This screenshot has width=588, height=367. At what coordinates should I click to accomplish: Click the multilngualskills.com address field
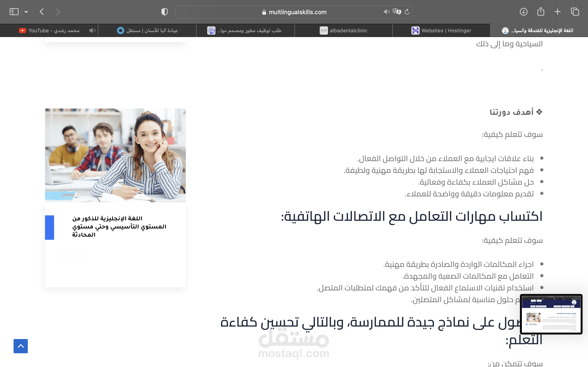(x=297, y=12)
